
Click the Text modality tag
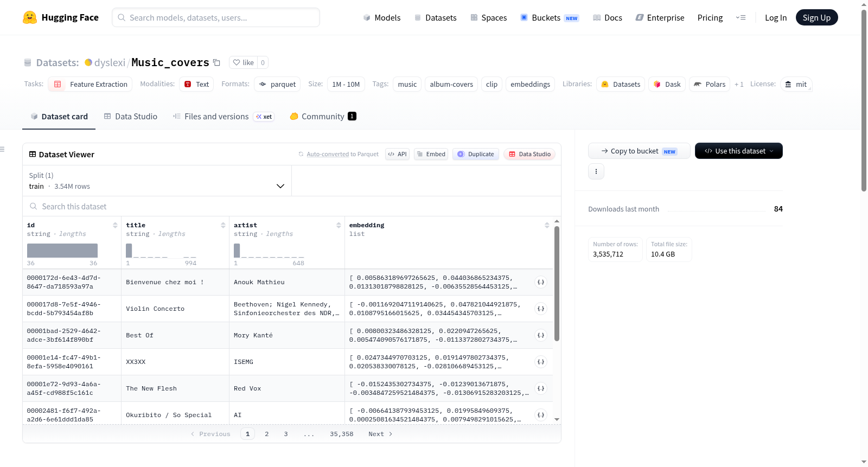[196, 84]
